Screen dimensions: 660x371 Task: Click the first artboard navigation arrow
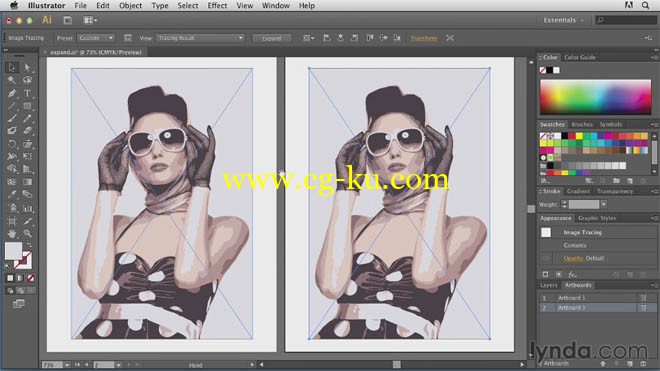click(77, 365)
